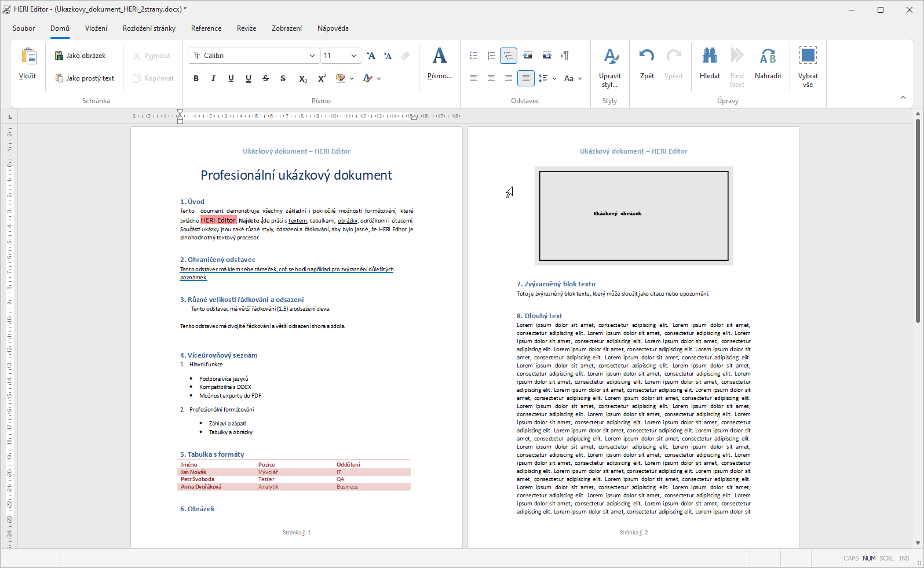Expand the font size dropdown
The height and width of the screenshot is (568, 924).
point(353,56)
